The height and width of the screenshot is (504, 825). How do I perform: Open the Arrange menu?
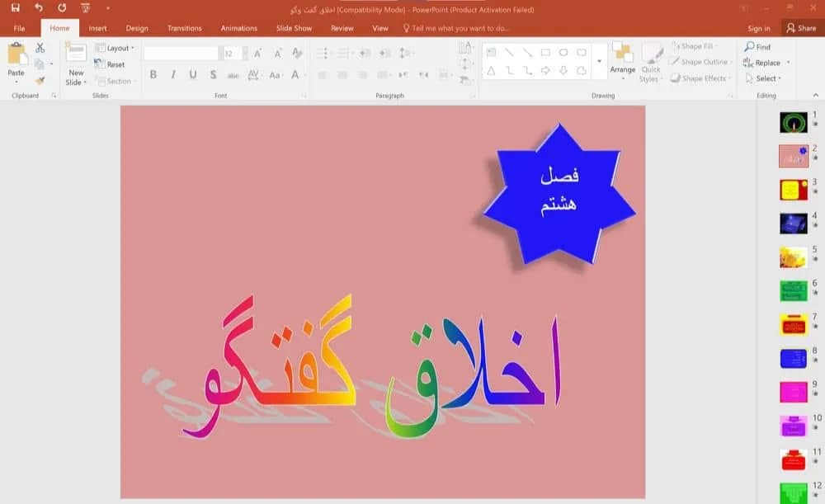622,62
